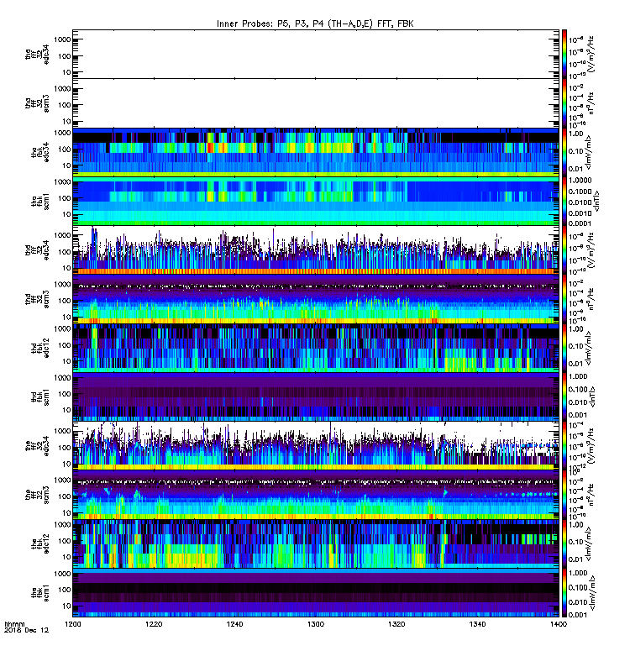Click the '<|mV/m|>' unit label of thd fbk edc12
The image size is (630, 672).
click(x=589, y=348)
